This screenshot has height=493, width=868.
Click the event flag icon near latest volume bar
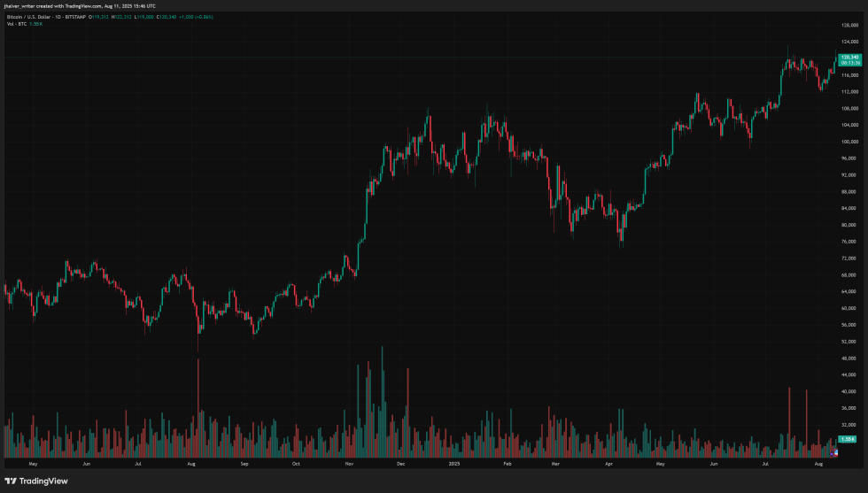836,451
